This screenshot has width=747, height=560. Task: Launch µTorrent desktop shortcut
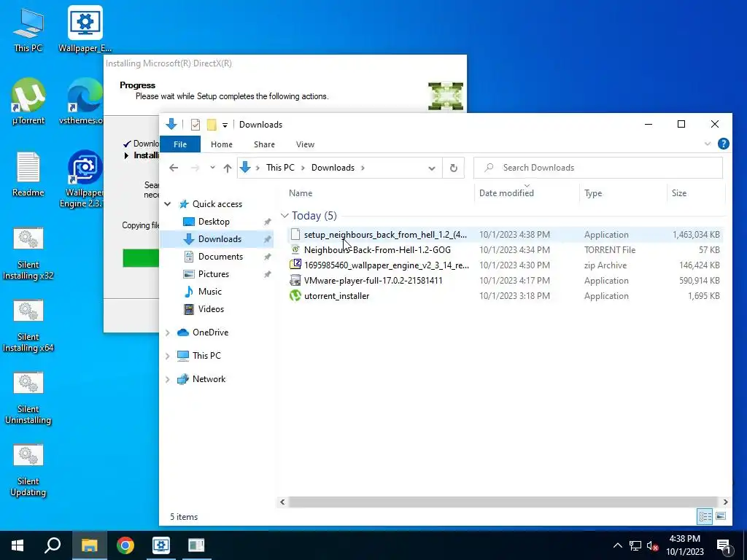pyautogui.click(x=28, y=102)
